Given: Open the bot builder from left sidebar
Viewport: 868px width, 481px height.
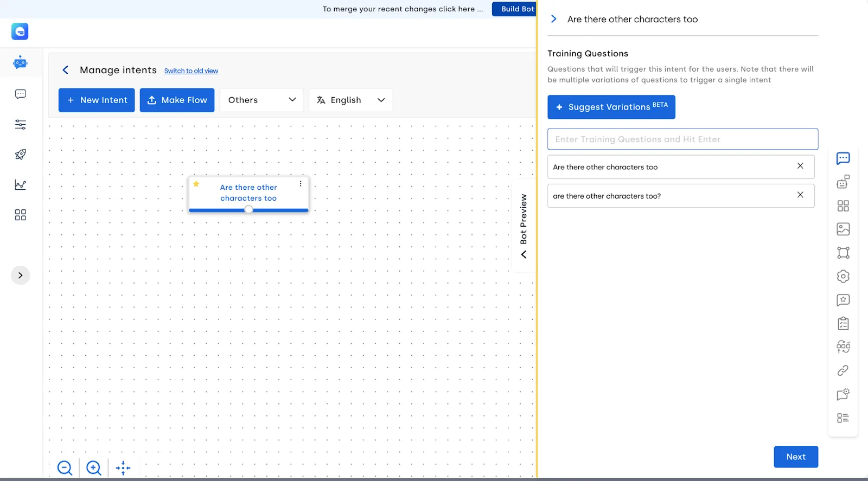Looking at the screenshot, I should 20,63.
